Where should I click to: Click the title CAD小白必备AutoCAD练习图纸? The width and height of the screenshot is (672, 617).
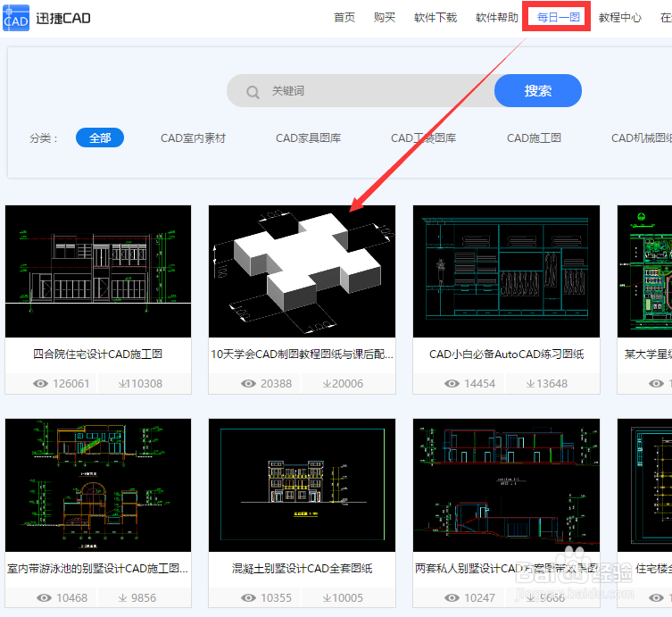click(507, 354)
